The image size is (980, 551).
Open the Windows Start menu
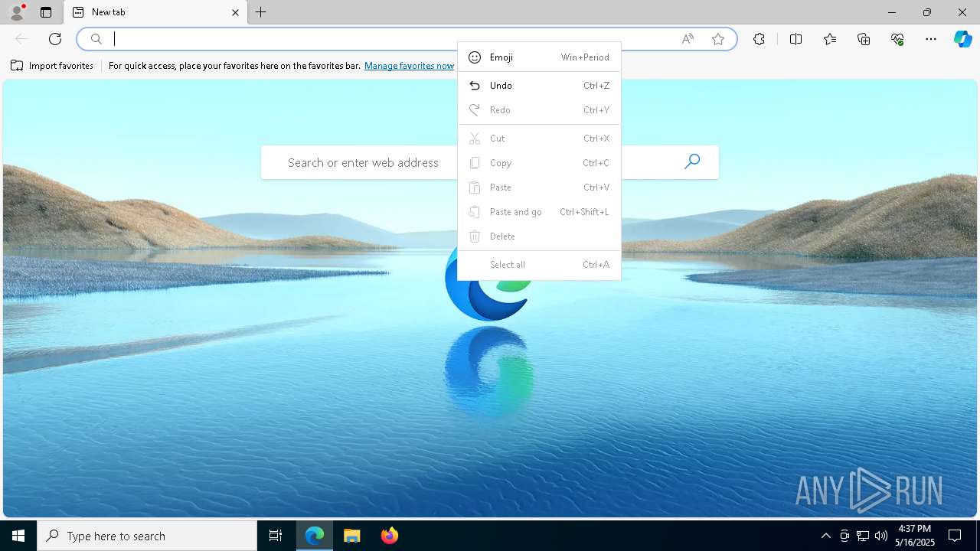pyautogui.click(x=18, y=536)
